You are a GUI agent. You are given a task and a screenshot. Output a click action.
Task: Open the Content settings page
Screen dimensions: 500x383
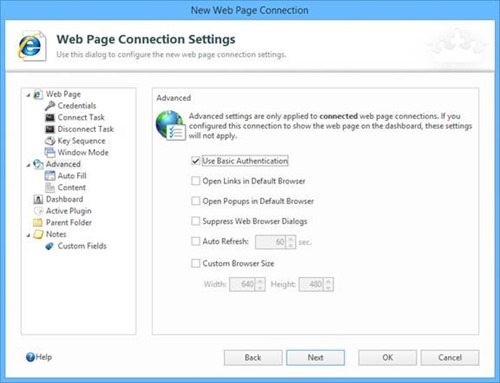tap(72, 188)
